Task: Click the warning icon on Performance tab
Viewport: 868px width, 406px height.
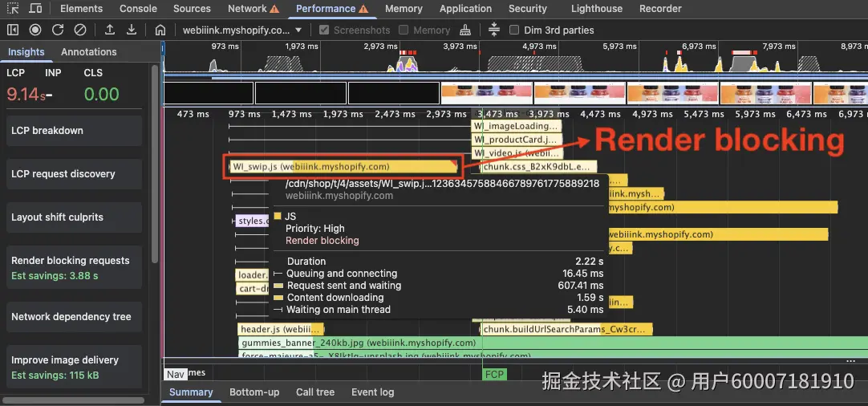Action: tap(363, 9)
